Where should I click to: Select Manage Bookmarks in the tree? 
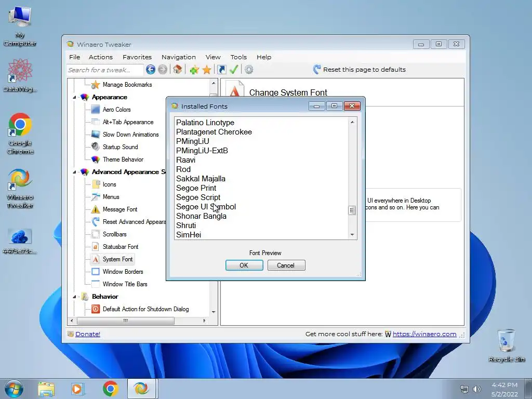tap(127, 85)
